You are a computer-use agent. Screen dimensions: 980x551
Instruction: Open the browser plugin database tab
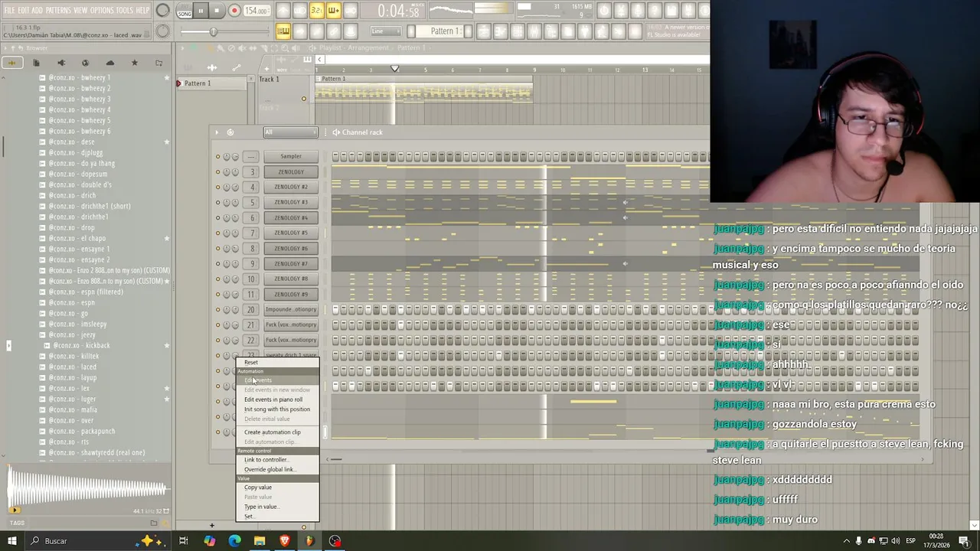60,63
